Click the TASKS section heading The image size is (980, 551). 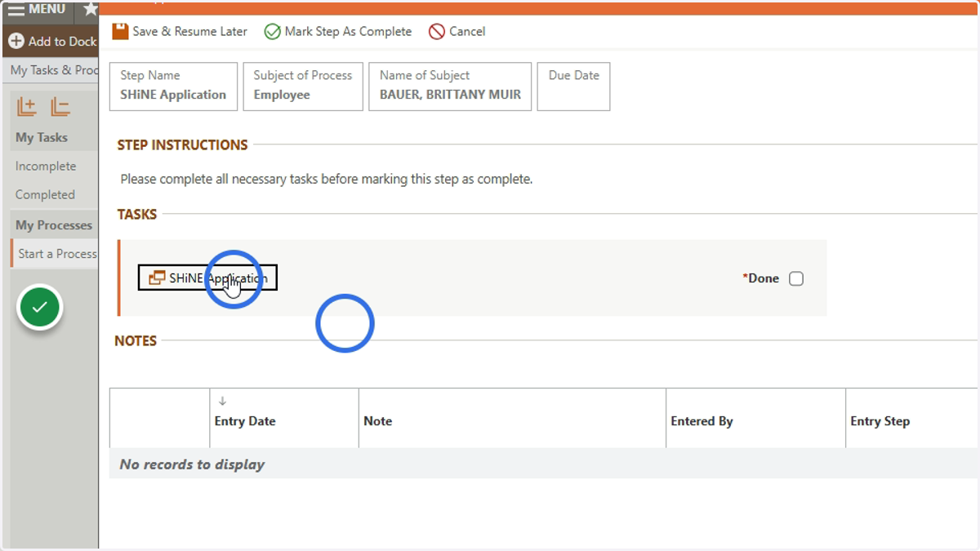[137, 215]
